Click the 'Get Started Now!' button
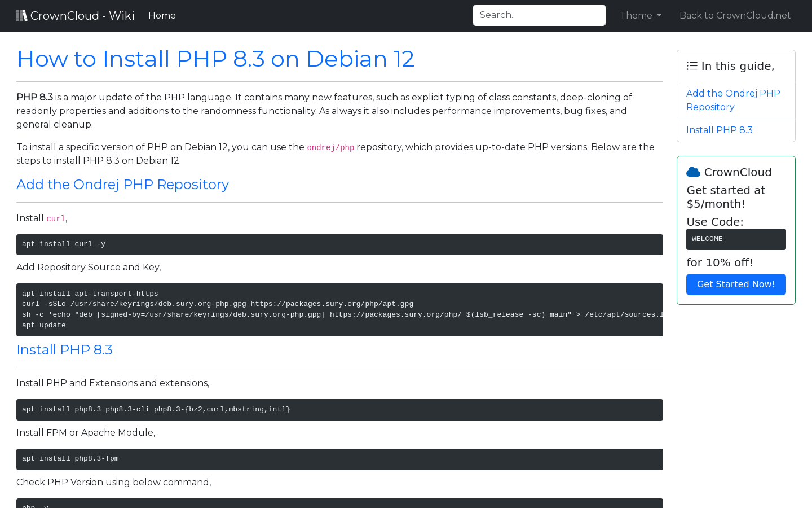The height and width of the screenshot is (508, 812). coord(736,284)
